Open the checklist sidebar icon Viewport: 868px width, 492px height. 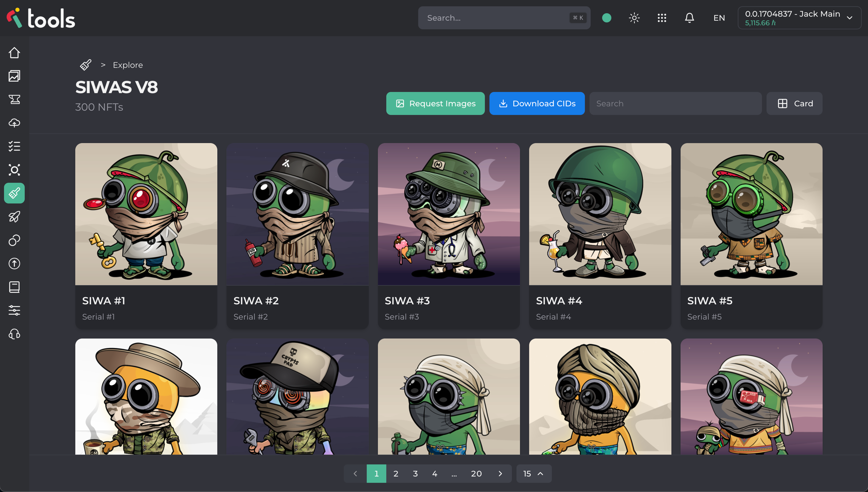coord(14,146)
